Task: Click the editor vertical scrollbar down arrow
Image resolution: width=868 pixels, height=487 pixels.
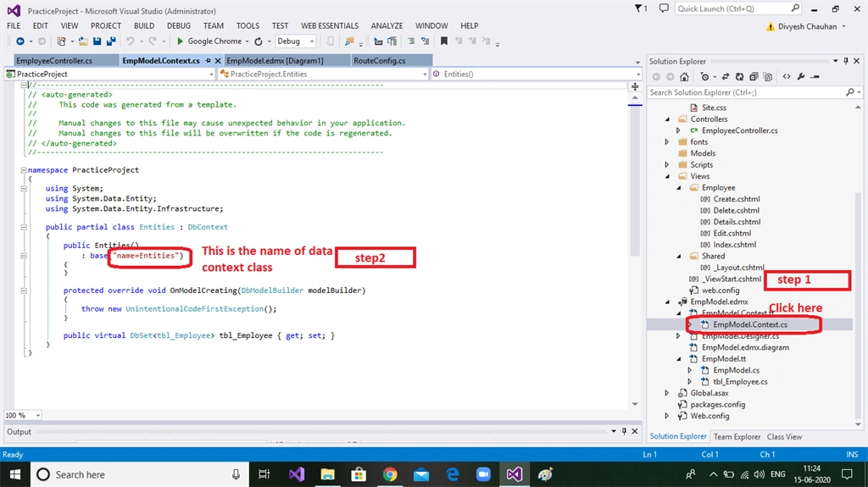Action: [x=635, y=404]
